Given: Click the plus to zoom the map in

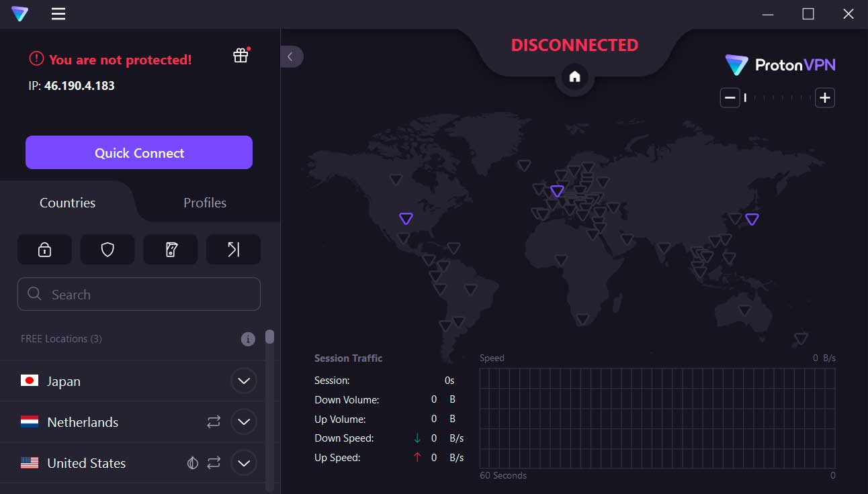Looking at the screenshot, I should point(824,97).
